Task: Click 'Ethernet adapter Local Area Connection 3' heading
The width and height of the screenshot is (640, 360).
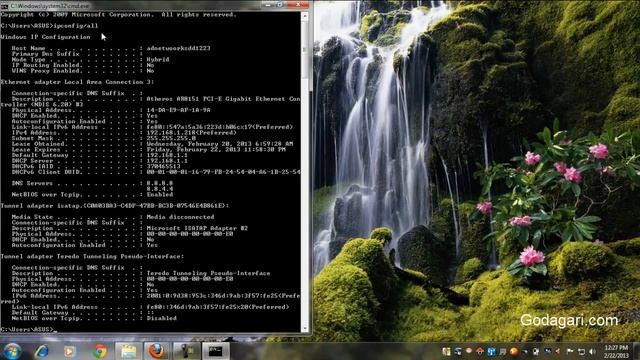Action: pyautogui.click(x=77, y=82)
